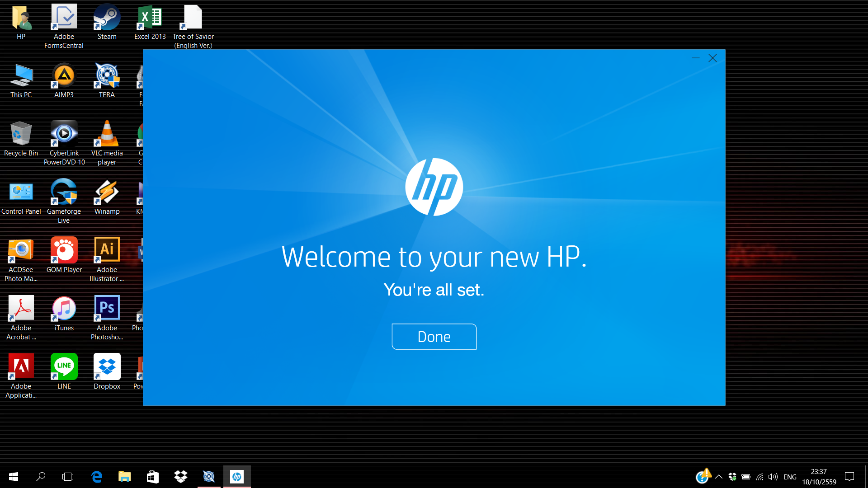Click the iTunes desktop icon
This screenshot has width=868, height=488.
pos(64,309)
